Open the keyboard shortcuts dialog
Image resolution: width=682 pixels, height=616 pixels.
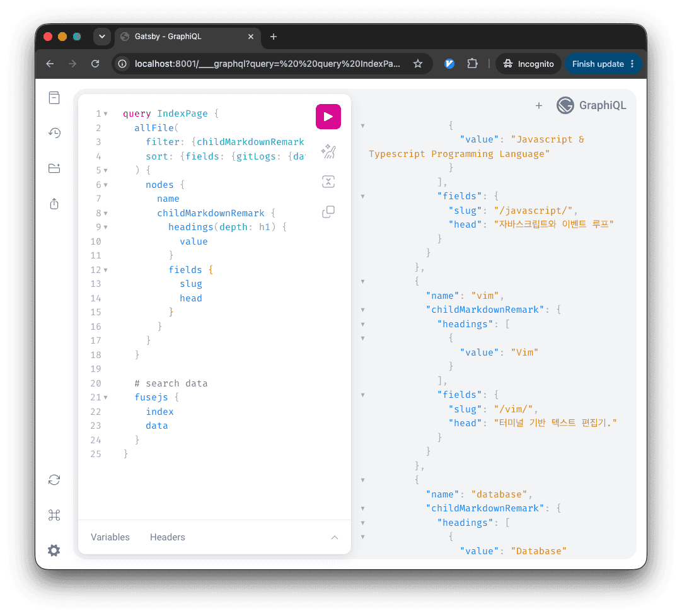[54, 515]
